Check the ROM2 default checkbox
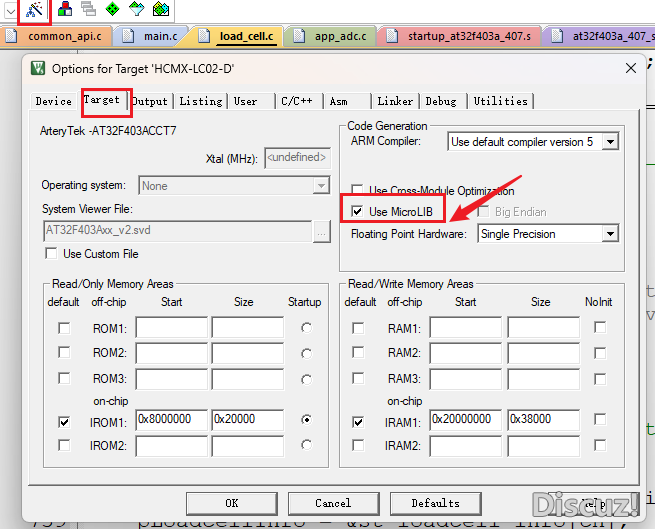Screen dimensions: 655x529 [64, 352]
